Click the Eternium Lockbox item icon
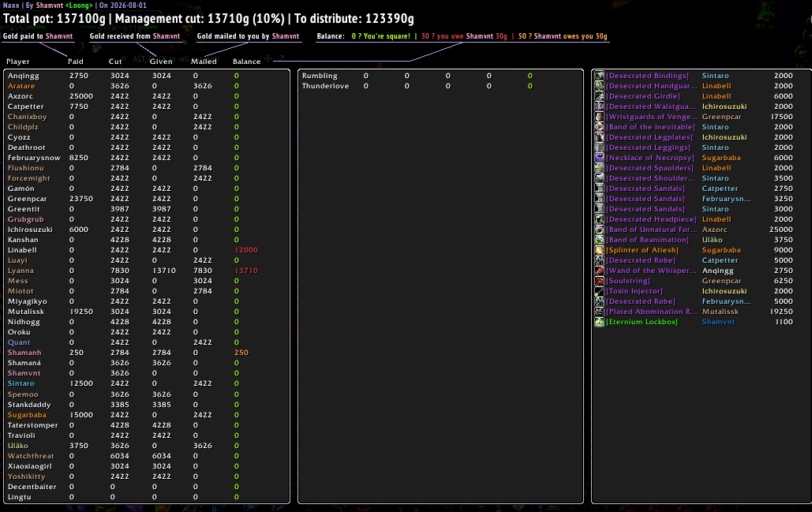This screenshot has width=812, height=512. tap(599, 322)
